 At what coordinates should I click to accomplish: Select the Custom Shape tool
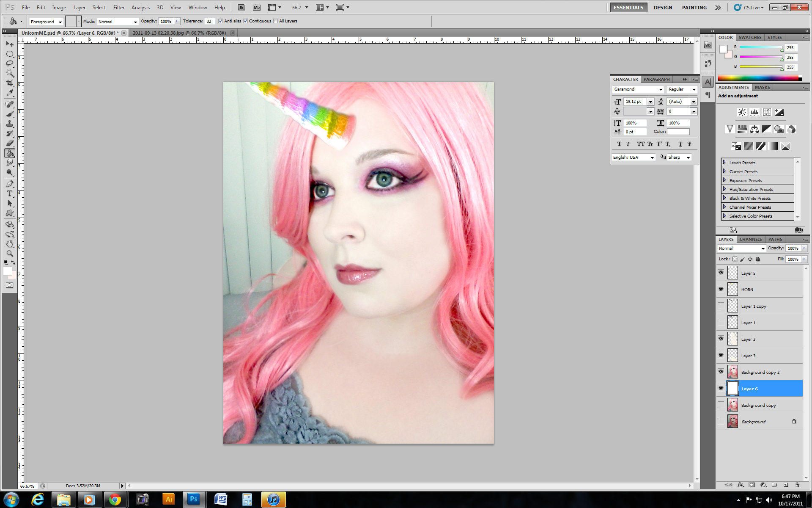click(10, 213)
